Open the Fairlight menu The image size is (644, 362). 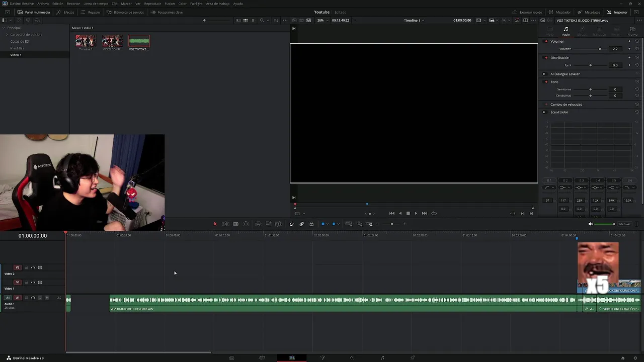(196, 4)
